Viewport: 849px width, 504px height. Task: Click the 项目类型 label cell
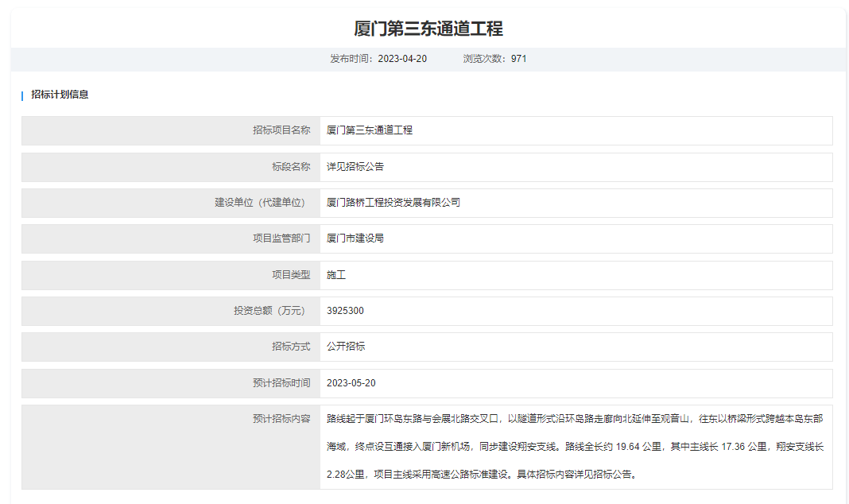pos(171,275)
